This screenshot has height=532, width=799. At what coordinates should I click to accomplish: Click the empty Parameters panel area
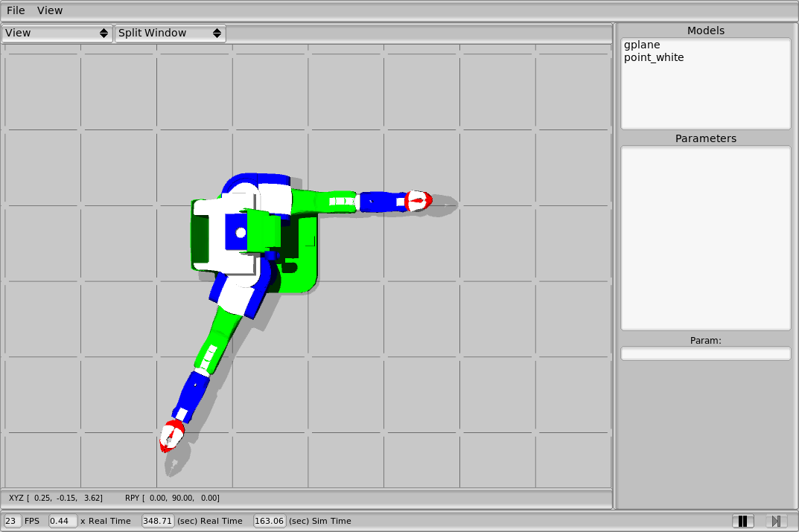point(705,238)
